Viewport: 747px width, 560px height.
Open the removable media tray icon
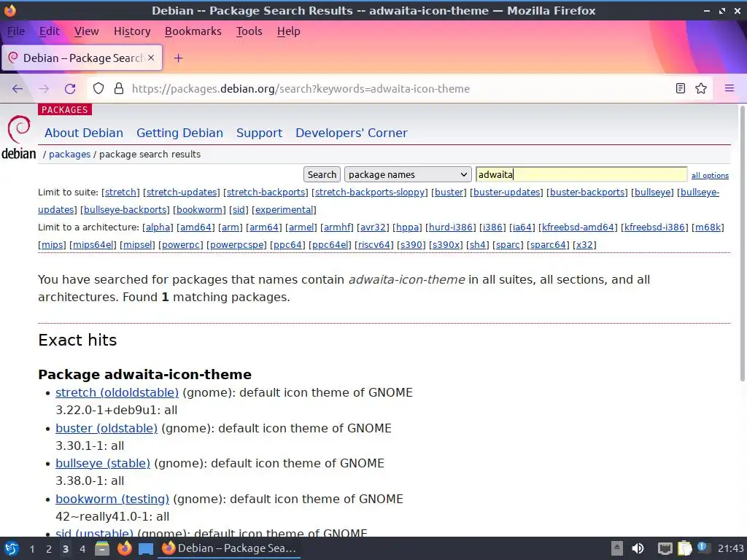616,548
